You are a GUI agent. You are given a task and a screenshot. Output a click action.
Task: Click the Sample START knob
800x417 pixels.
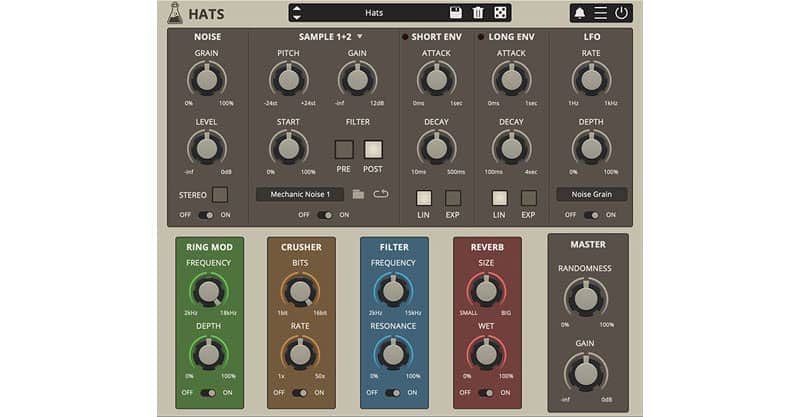[x=289, y=149]
